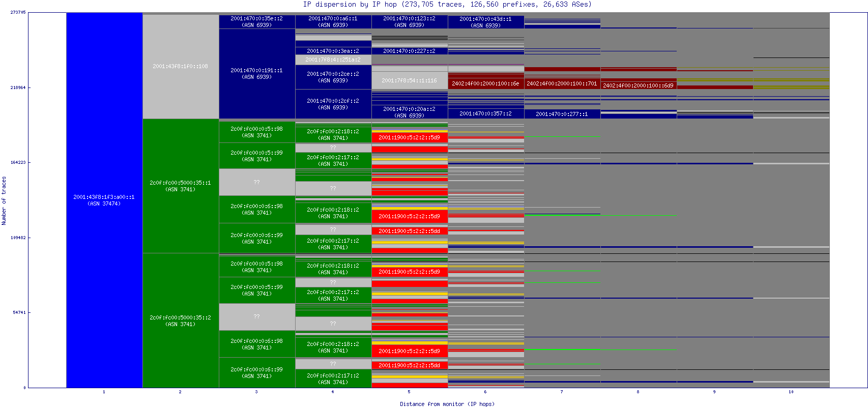Click the y-axis label 'Number of traces'
This screenshot has height=407, width=868.
tap(4, 200)
